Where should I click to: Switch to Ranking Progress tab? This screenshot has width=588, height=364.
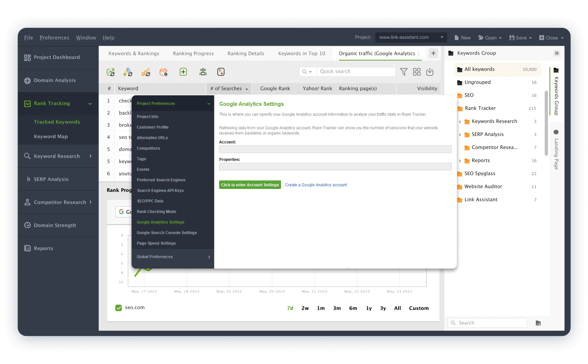click(x=193, y=53)
